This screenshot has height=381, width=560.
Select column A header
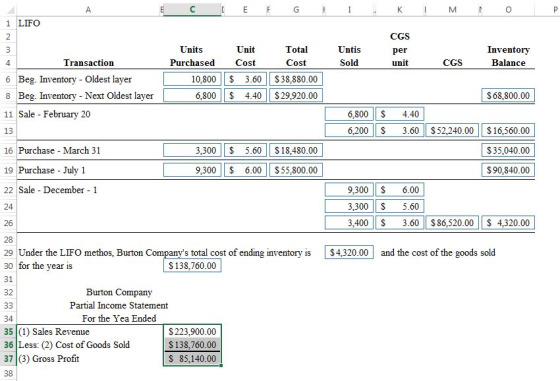pos(88,10)
